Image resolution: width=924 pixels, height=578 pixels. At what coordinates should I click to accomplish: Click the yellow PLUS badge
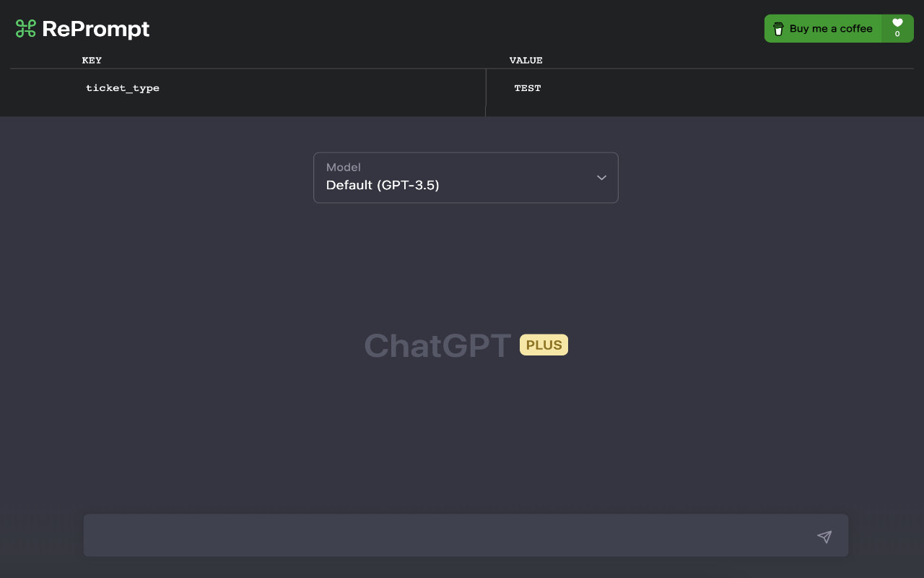544,345
